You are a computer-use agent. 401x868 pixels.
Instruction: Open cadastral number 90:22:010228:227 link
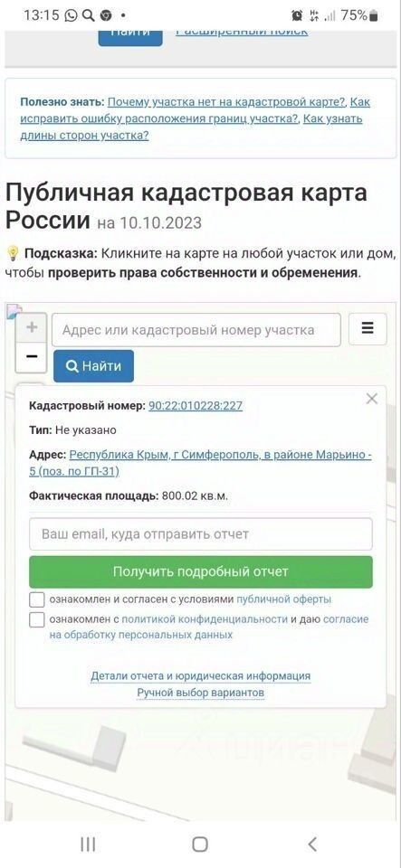tap(196, 406)
